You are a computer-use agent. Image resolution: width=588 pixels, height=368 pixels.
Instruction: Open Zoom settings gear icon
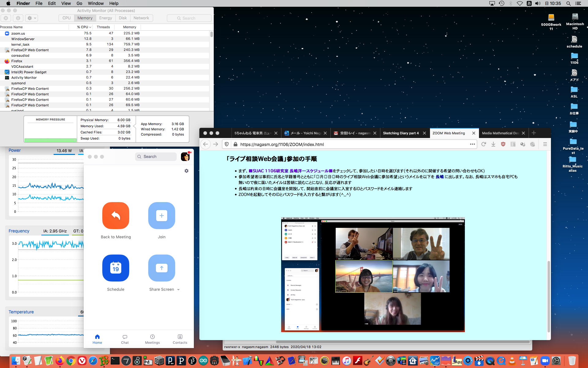pyautogui.click(x=187, y=171)
